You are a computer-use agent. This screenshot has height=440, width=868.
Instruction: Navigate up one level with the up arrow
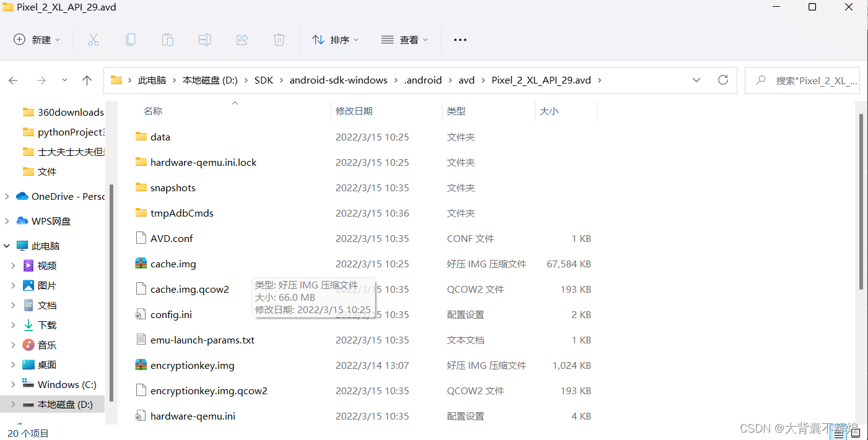87,80
